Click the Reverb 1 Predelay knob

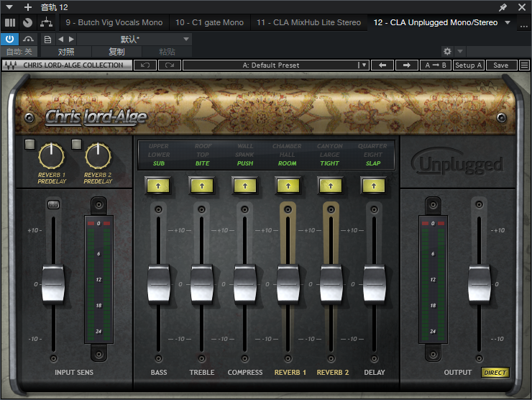[x=51, y=156]
